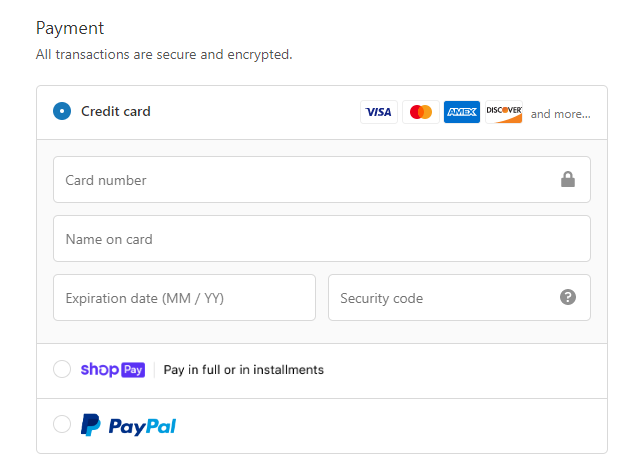Click the Payment heading
The height and width of the screenshot is (473, 642).
tap(70, 28)
